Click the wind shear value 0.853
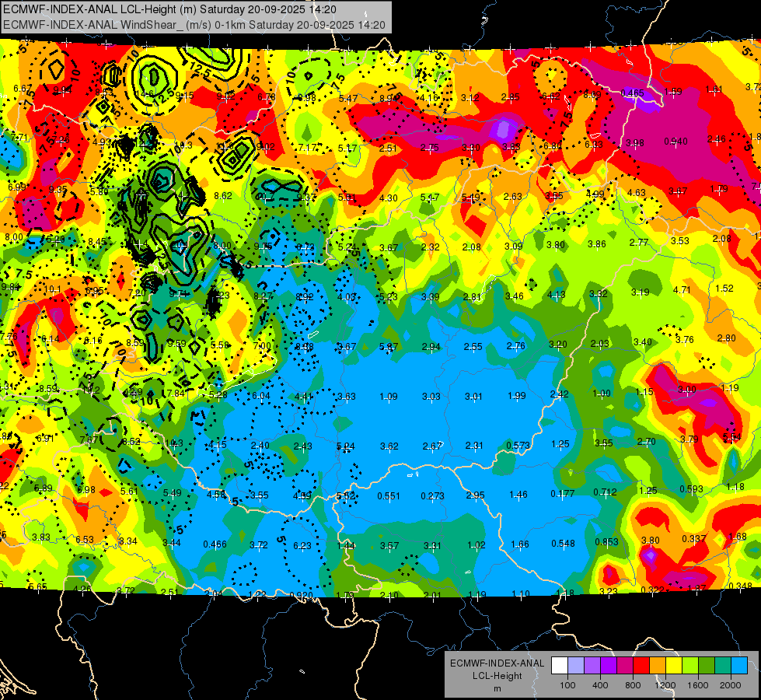The width and height of the screenshot is (761, 700). tap(606, 542)
